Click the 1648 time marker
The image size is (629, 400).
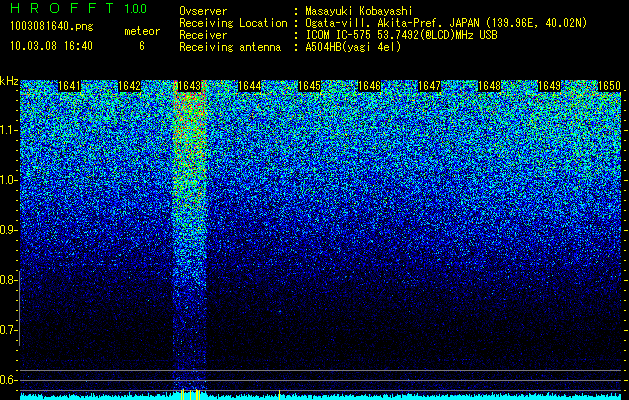pos(489,86)
